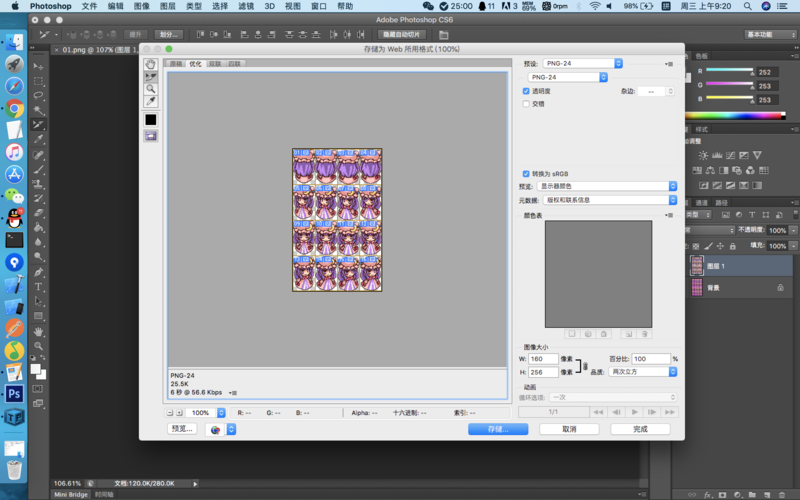Switch to the 双联 tab
The image size is (800, 500).
coord(215,64)
